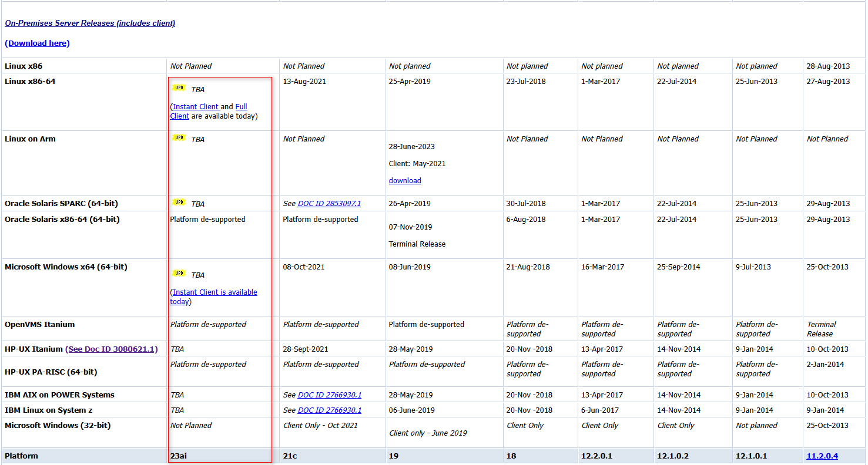Image resolution: width=868 pixels, height=465 pixels.
Task: Click the download link under Client: May-2021
Action: pyautogui.click(x=405, y=181)
